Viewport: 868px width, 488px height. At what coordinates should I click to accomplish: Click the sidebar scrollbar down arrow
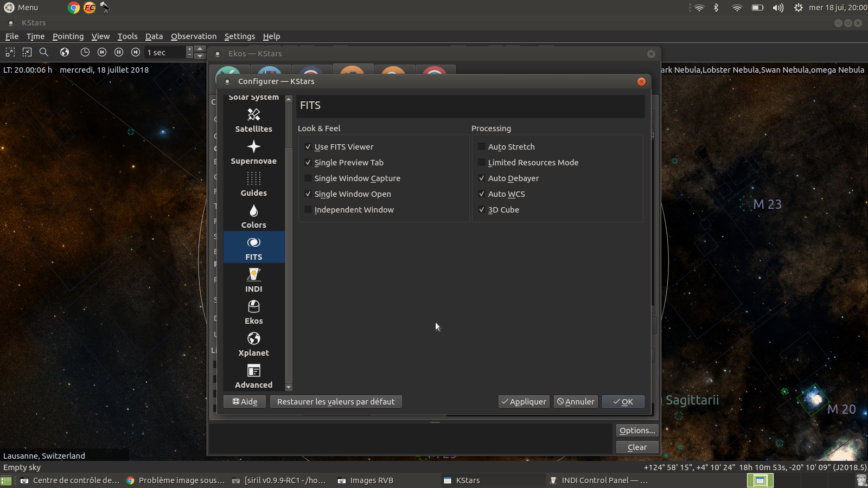click(x=289, y=387)
